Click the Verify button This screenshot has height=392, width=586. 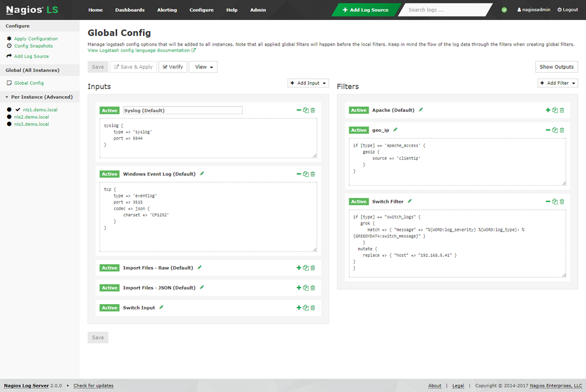coord(172,67)
